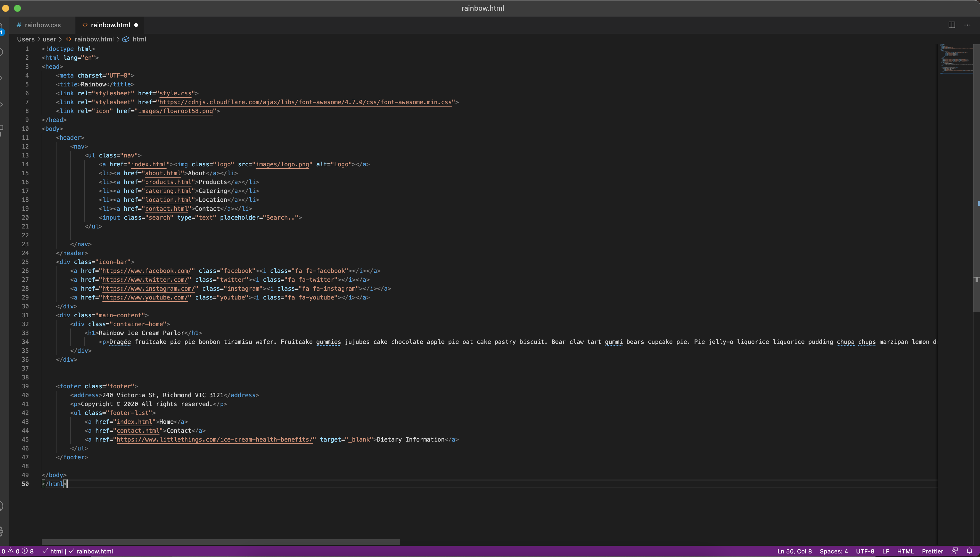Screen dimensions: 980x557
Task: Show notifications via the bell icon
Action: click(969, 551)
